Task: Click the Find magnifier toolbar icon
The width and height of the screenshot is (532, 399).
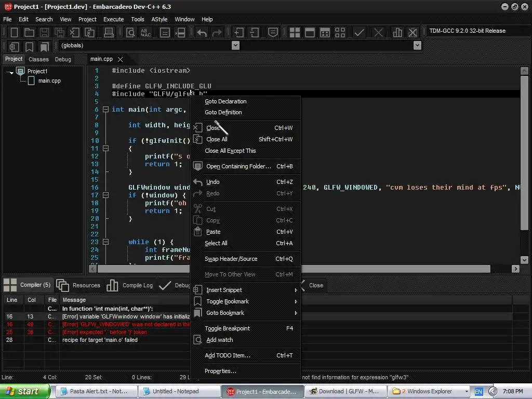Action: [x=130, y=33]
